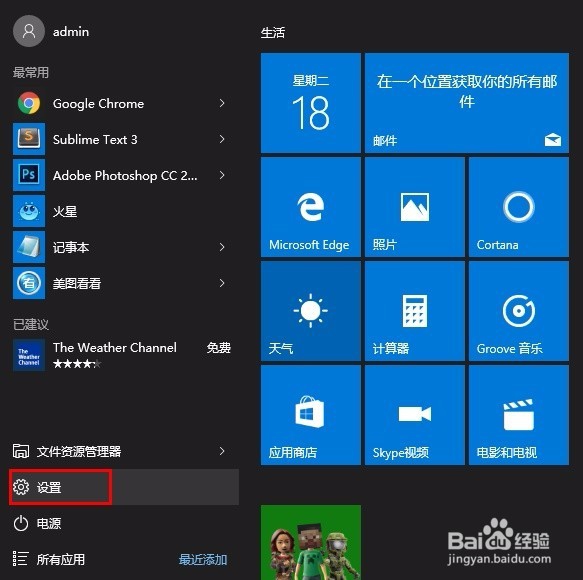
Task: Expand Sublime Text 3 jump list arrow
Action: (222, 139)
